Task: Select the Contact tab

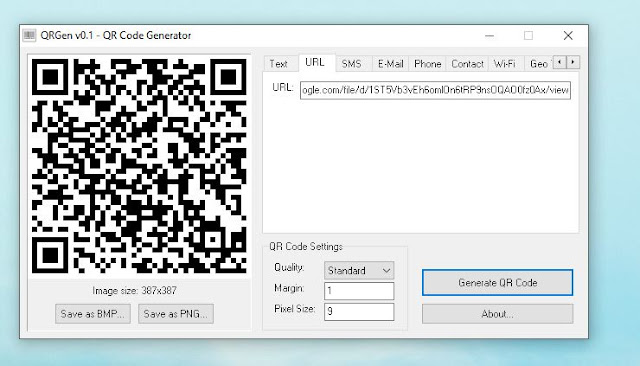Action: (x=467, y=64)
